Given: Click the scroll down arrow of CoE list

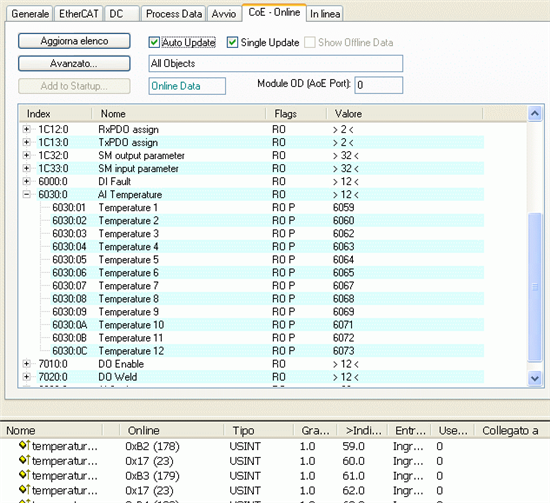Looking at the screenshot, I should click(535, 378).
